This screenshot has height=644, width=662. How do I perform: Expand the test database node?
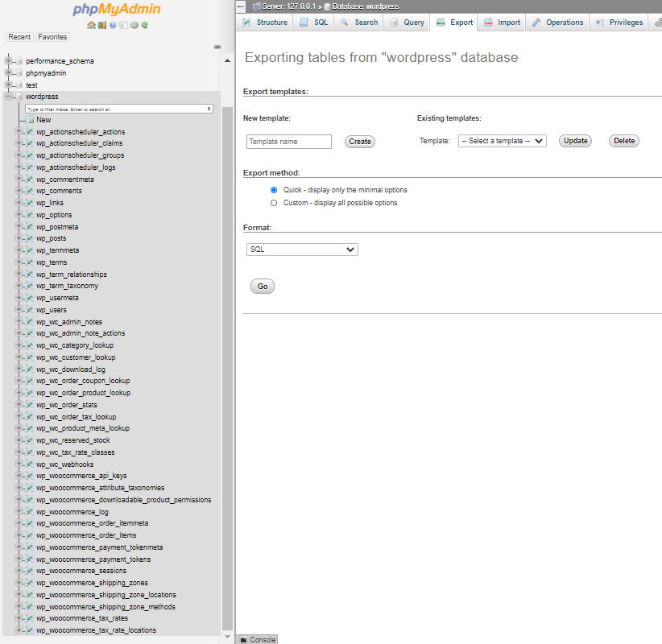(8, 85)
